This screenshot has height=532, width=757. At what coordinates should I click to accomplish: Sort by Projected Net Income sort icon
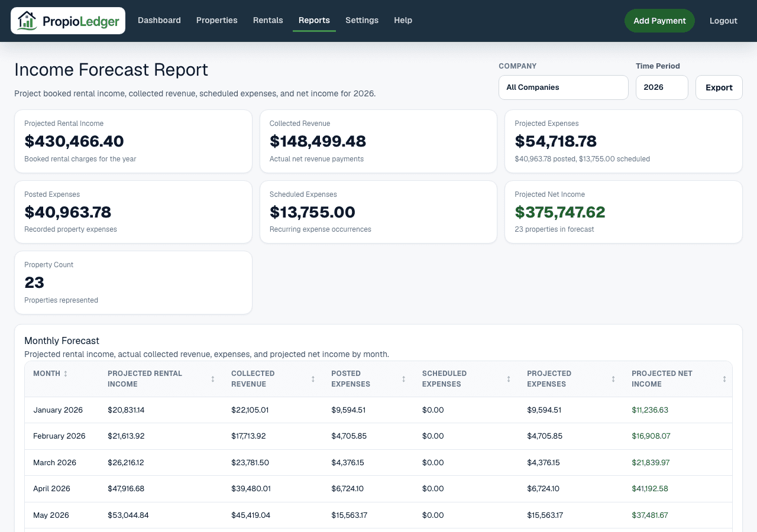(x=724, y=379)
